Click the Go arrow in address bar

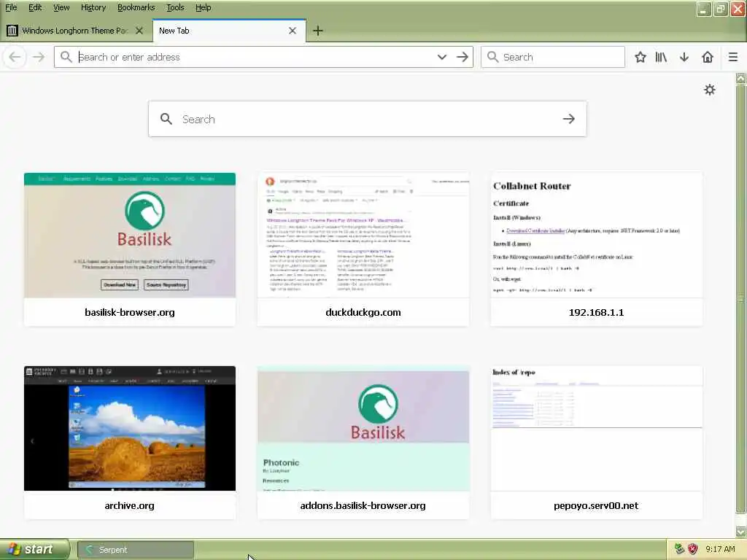(x=462, y=57)
